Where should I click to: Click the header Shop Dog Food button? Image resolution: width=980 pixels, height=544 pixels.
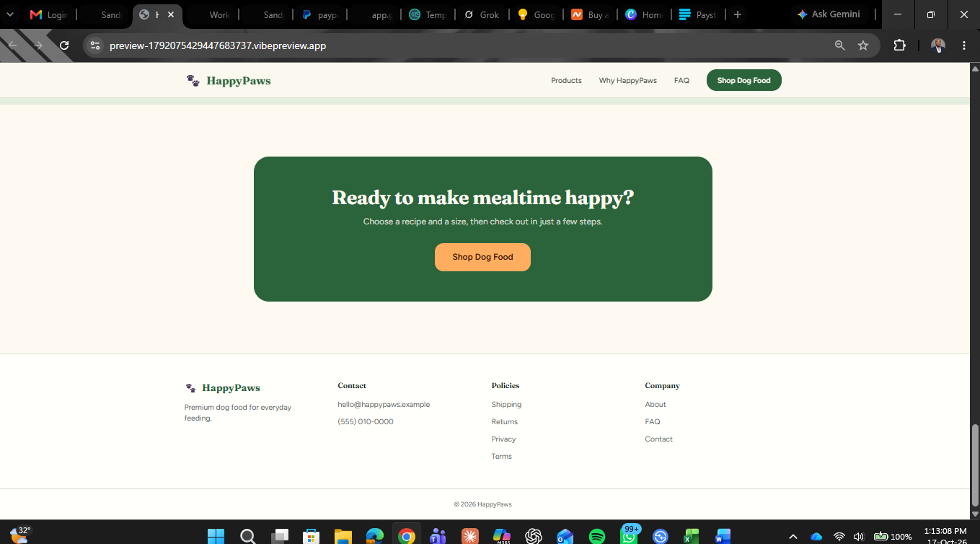pyautogui.click(x=743, y=81)
